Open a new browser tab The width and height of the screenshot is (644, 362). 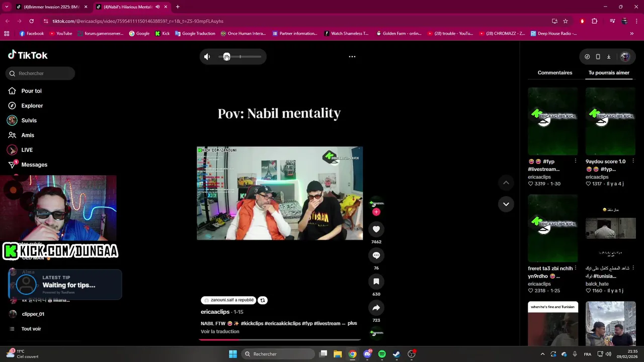click(178, 7)
